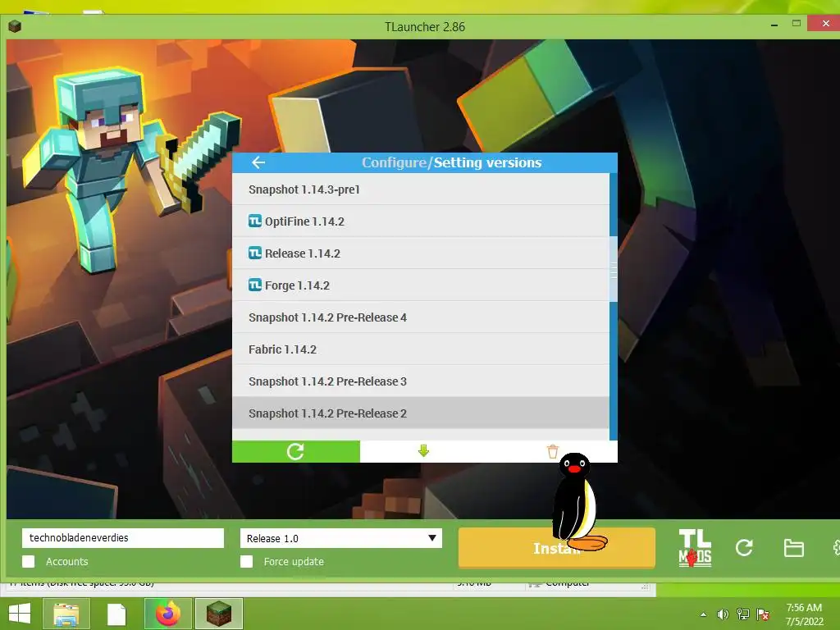Click the taskbar clock 7:56 AM
This screenshot has width=840, height=630.
click(804, 608)
